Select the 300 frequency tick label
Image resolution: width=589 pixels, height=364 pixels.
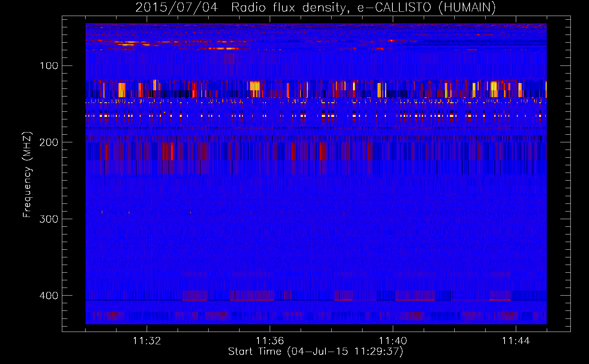49,219
